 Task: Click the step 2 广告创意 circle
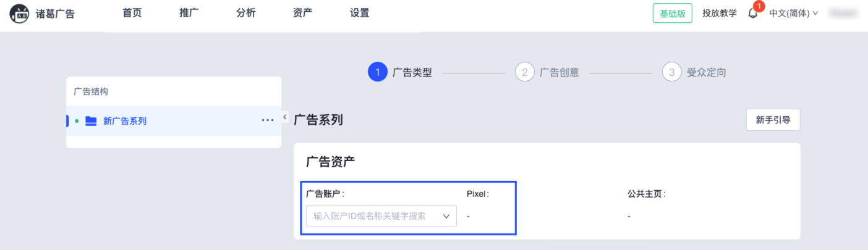coord(524,72)
